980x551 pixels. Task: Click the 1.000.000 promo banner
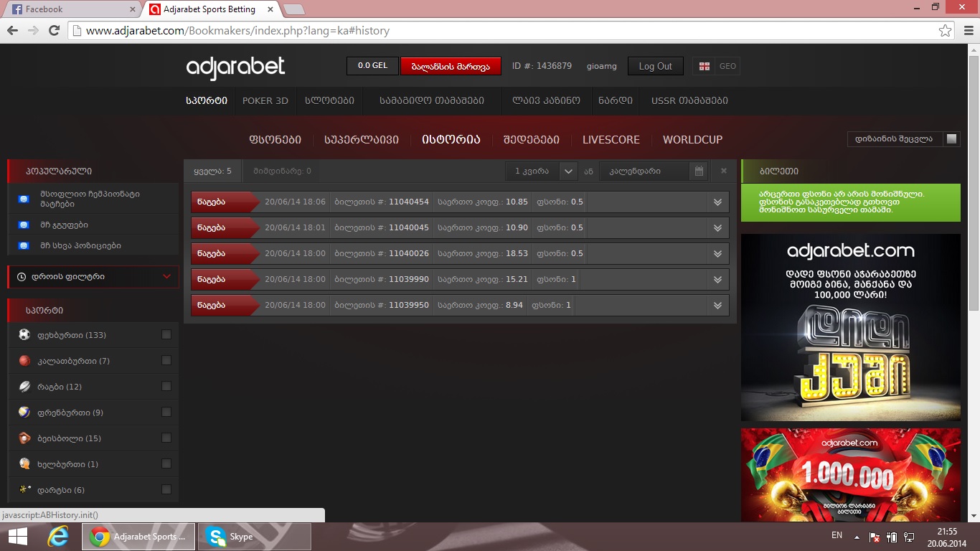pyautogui.click(x=851, y=475)
